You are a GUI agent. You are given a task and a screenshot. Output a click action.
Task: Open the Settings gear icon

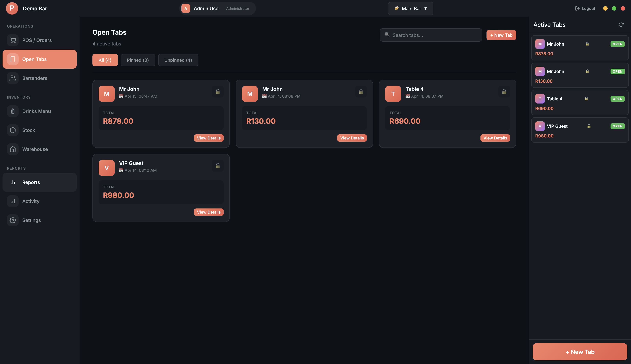click(12, 220)
